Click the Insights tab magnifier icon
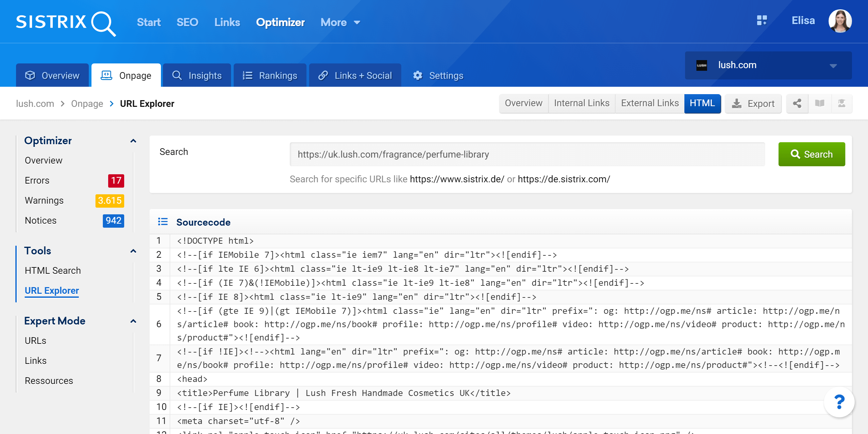The height and width of the screenshot is (434, 868). click(x=177, y=75)
